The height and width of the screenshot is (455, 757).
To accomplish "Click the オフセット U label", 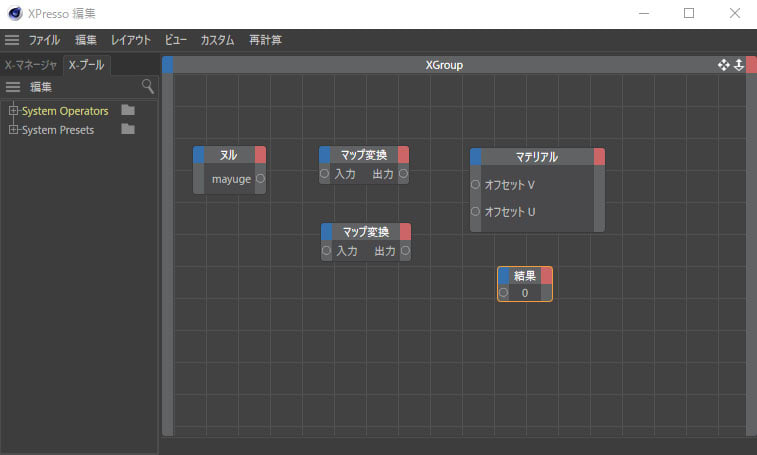I will [510, 212].
